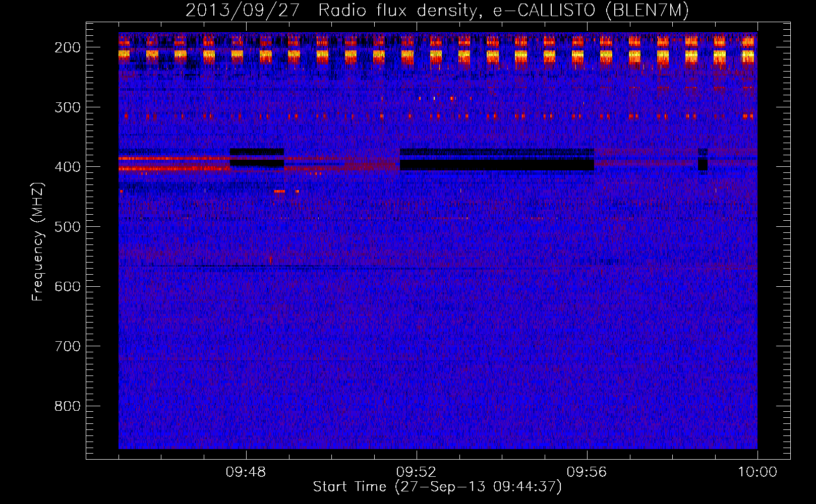Viewport: 816px width, 504px height.
Task: Click the 09:48 time tick label
Action: pyautogui.click(x=246, y=472)
